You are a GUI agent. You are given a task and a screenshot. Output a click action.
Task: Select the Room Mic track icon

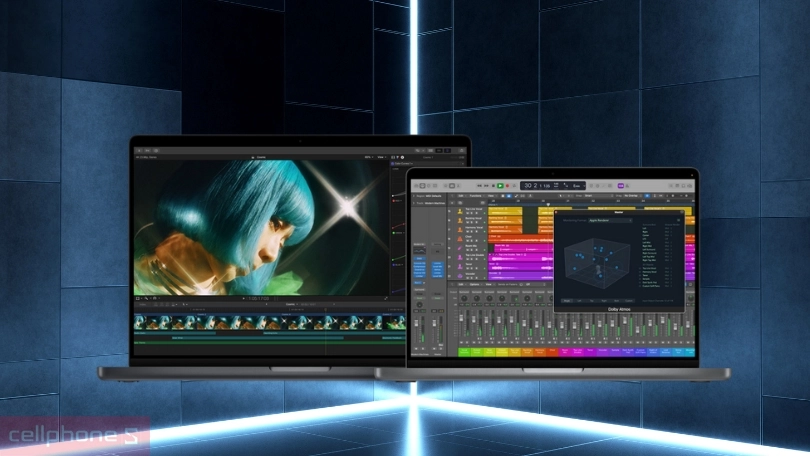coord(460,248)
